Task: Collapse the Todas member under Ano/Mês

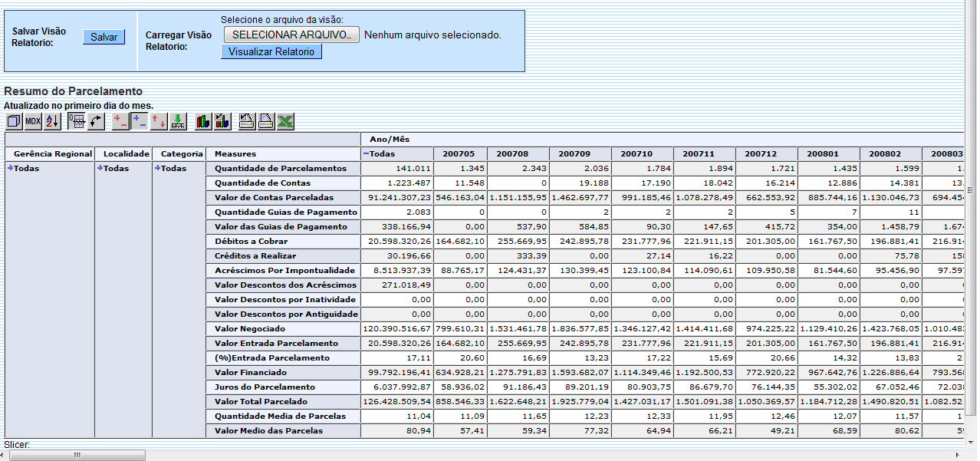Action: (x=367, y=153)
